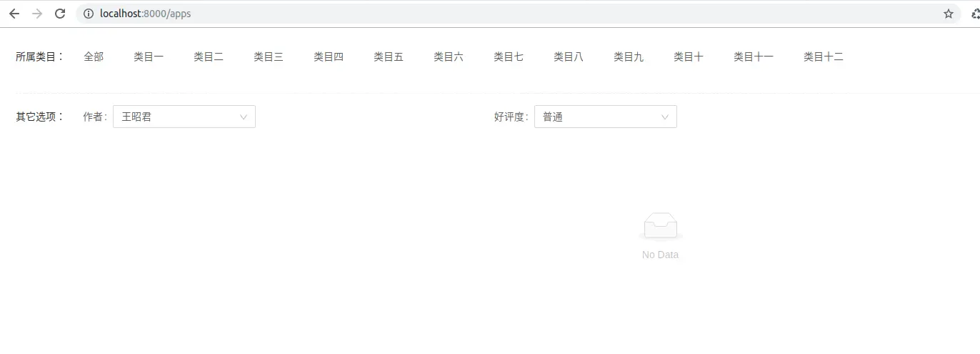Reload the page with the refresh icon
Viewport: 980px width, 354px height.
pos(60,14)
